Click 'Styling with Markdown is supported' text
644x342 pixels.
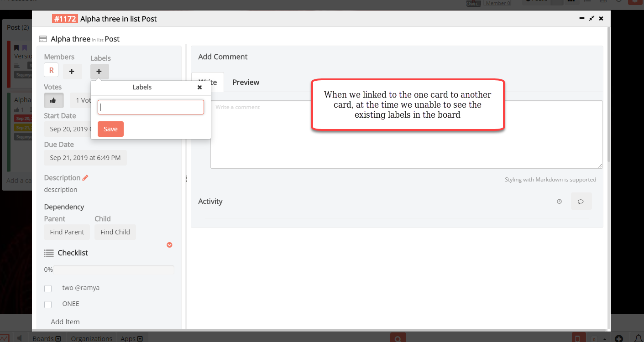550,180
